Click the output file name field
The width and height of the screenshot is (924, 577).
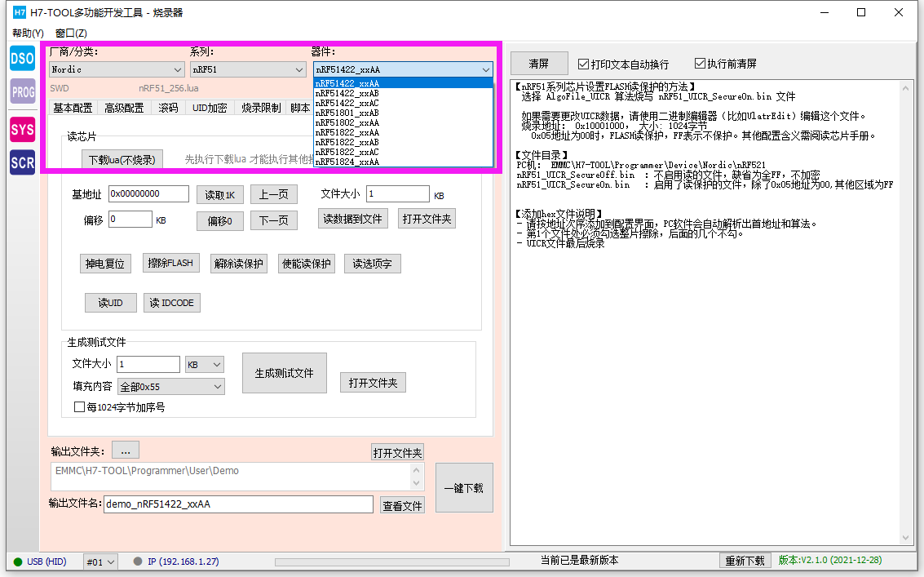[238, 504]
